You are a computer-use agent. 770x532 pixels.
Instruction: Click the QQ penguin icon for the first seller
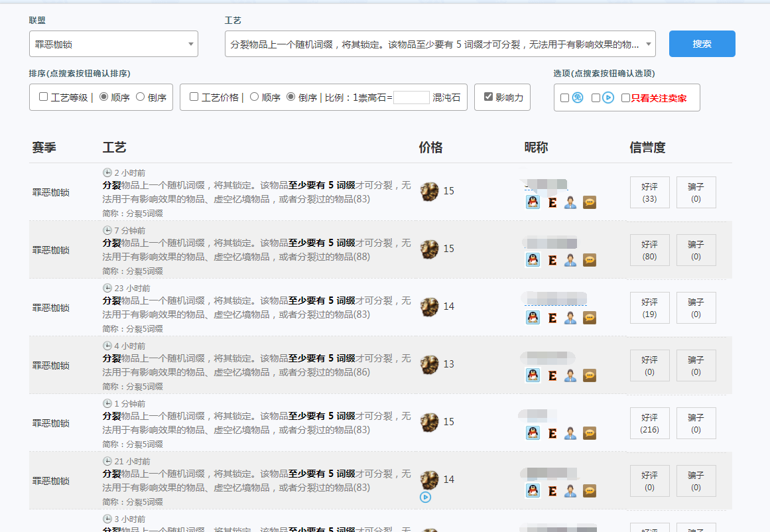[533, 202]
